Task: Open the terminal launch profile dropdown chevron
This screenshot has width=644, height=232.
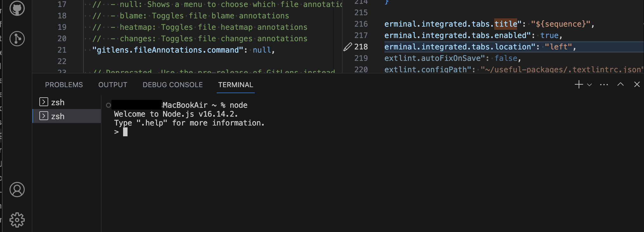Action: point(589,85)
